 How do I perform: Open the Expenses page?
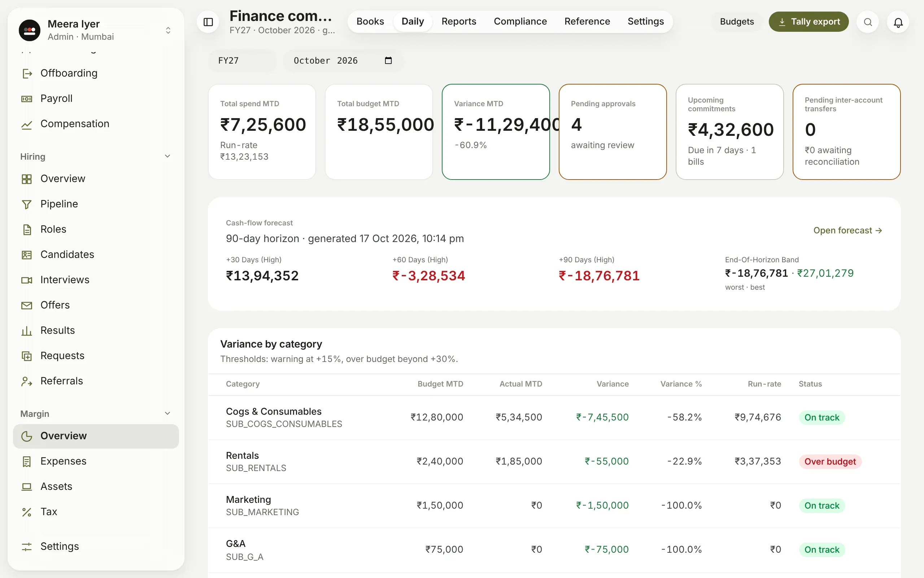96,461
